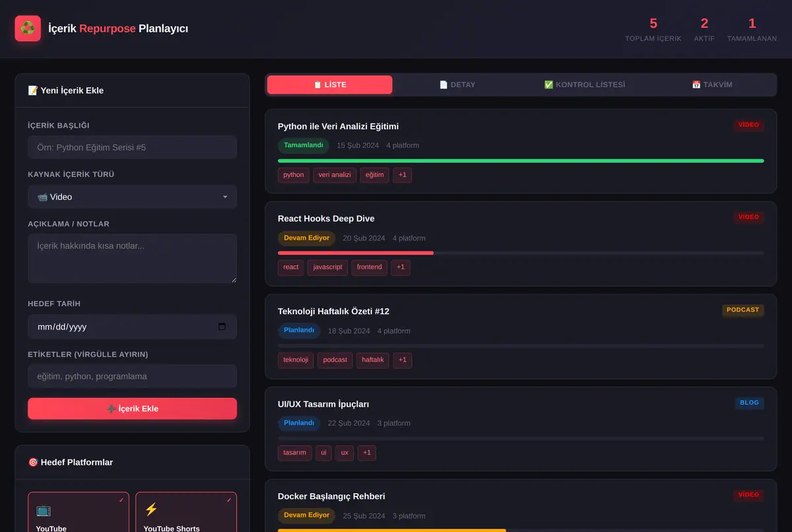Click Devam Ediyor badge on React Hooks
The height and width of the screenshot is (532, 792).
coord(307,238)
